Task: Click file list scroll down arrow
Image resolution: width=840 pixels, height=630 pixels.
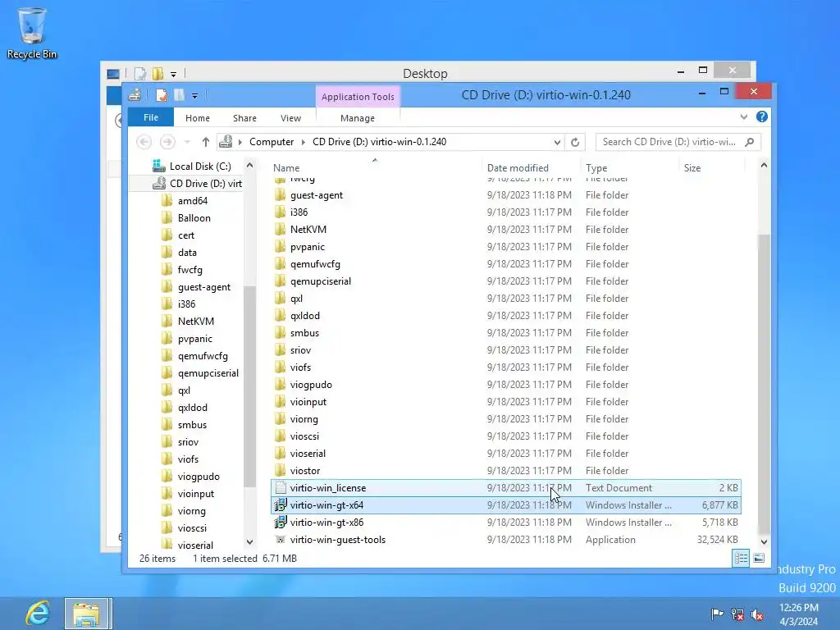Action: coord(764,542)
